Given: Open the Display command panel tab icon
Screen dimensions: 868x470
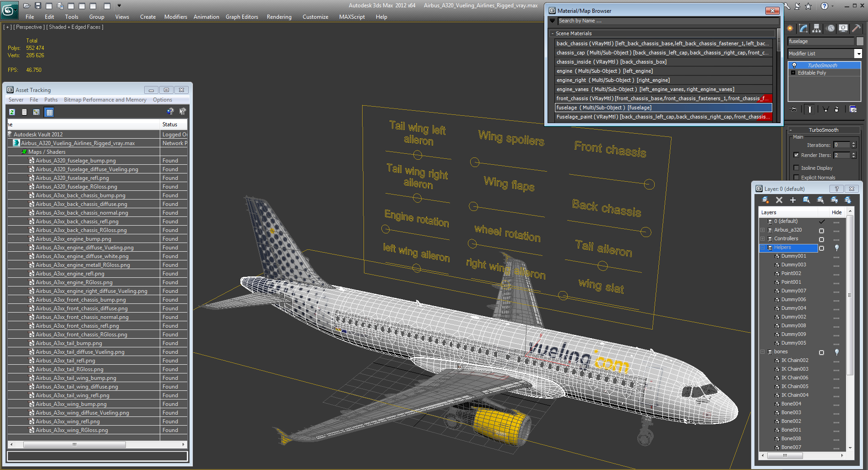Looking at the screenshot, I should click(x=843, y=28).
